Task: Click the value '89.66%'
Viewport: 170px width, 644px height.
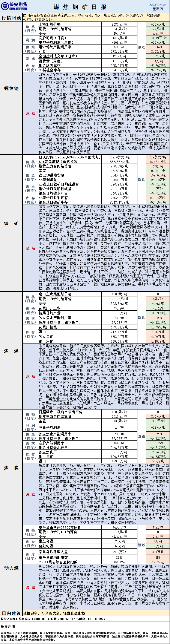Action: pyautogui.click(x=119, y=443)
